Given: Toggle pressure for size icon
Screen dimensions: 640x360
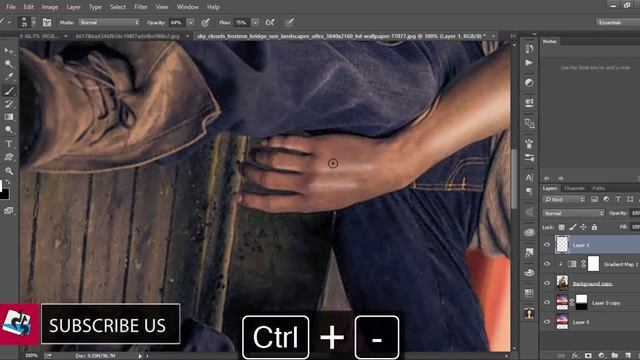Looking at the screenshot, I should click(289, 22).
